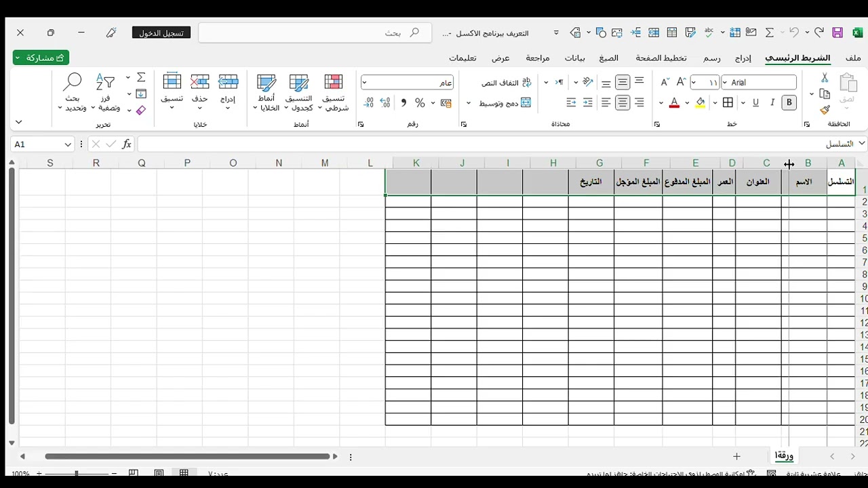Click the insert function fx icon

(127, 144)
